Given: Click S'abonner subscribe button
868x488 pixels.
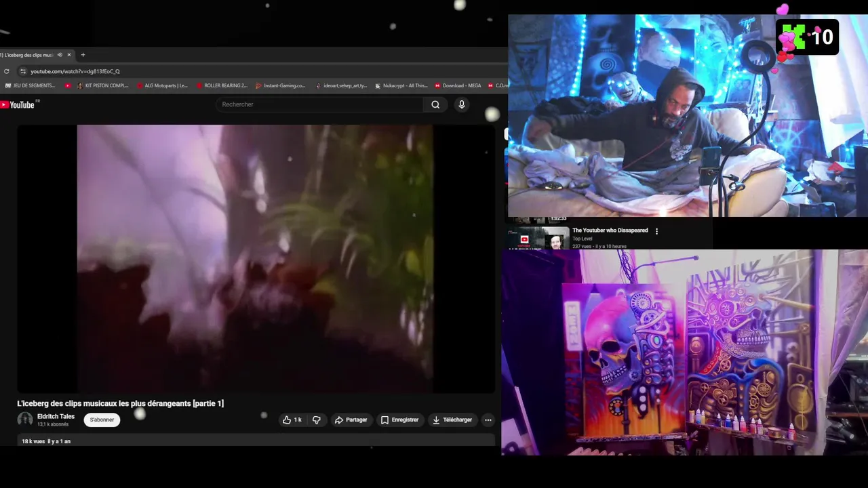Looking at the screenshot, I should click(x=102, y=420).
